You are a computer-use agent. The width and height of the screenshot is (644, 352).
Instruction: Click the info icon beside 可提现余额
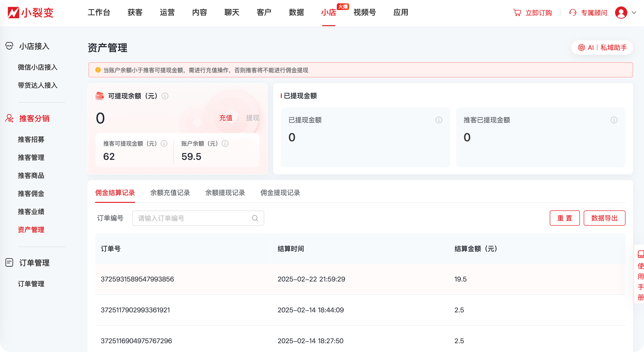pos(165,96)
